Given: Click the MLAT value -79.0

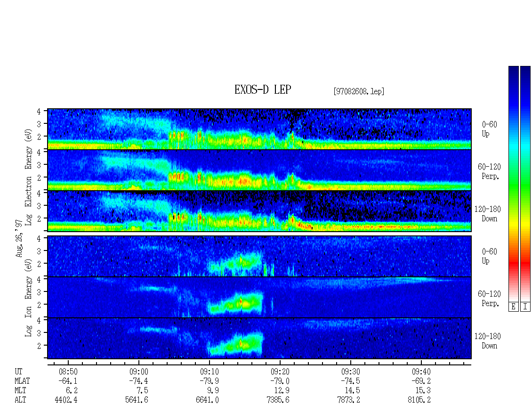Looking at the screenshot, I should (280, 381).
